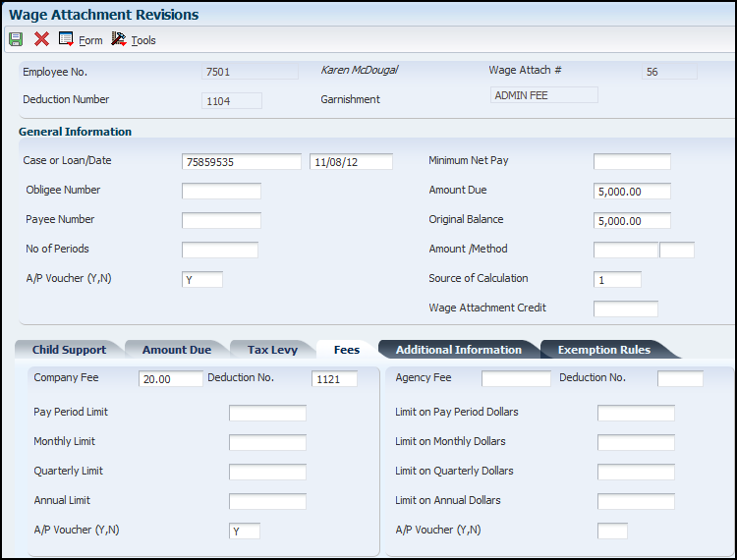Viewport: 737px width, 560px height.
Task: Click Limit on Monthly Dollars field
Action: [x=636, y=442]
